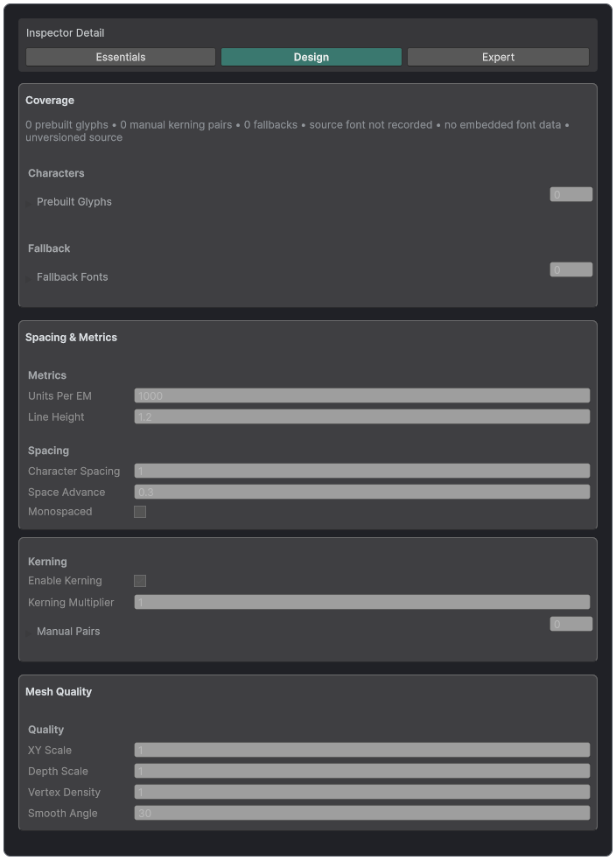Click the Kerning heading
The image size is (616, 860).
(x=47, y=562)
